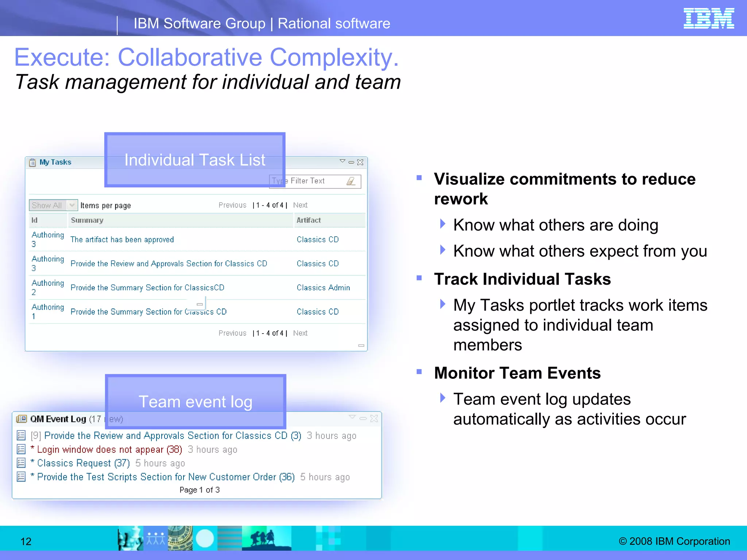Click the icon beside the Login window event
The image size is (747, 560).
pyautogui.click(x=21, y=449)
